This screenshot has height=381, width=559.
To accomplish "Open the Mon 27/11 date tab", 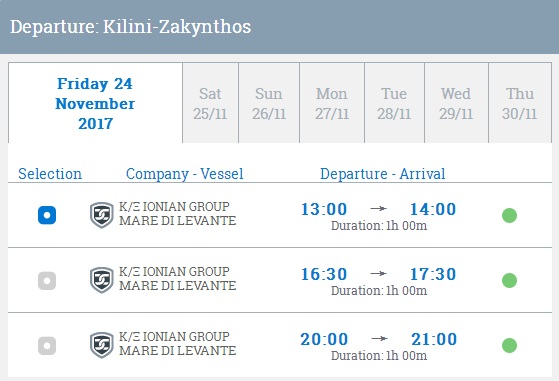I will pyautogui.click(x=332, y=103).
